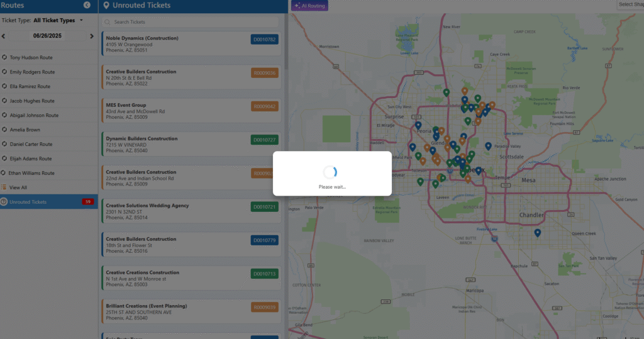The width and height of the screenshot is (644, 339).
Task: Open ticket R0009039 badge
Action: [x=265, y=307]
